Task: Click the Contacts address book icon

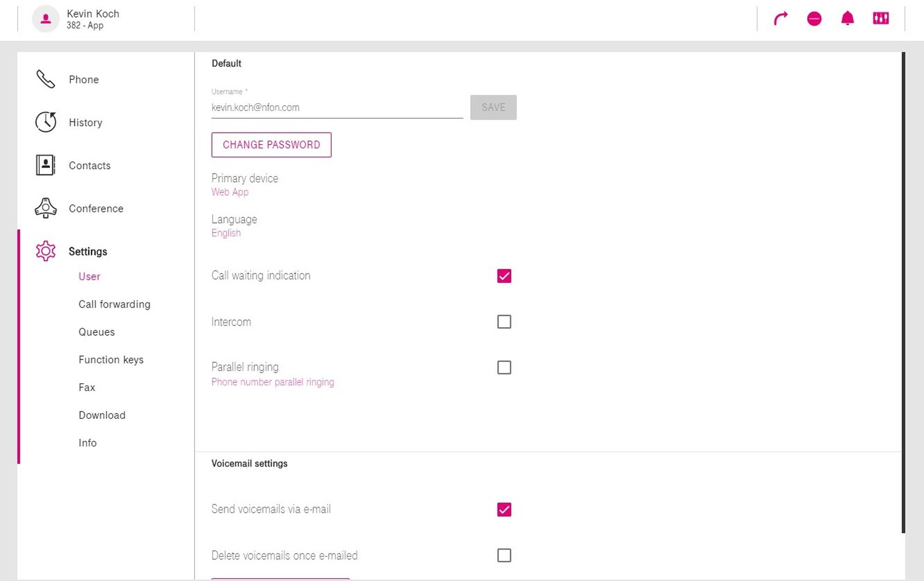Action: pos(45,165)
